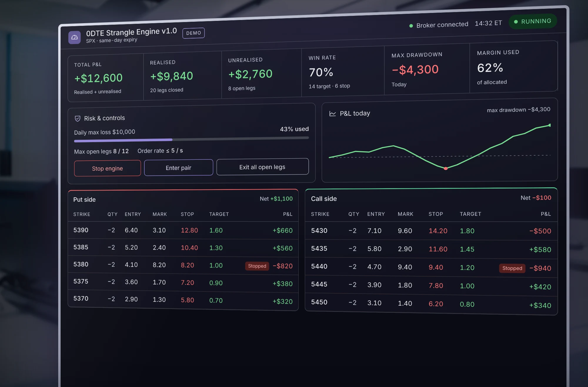Screen dimensions: 588x387
Task: Click the Call side strike 5450 cell
Action: 319,302
